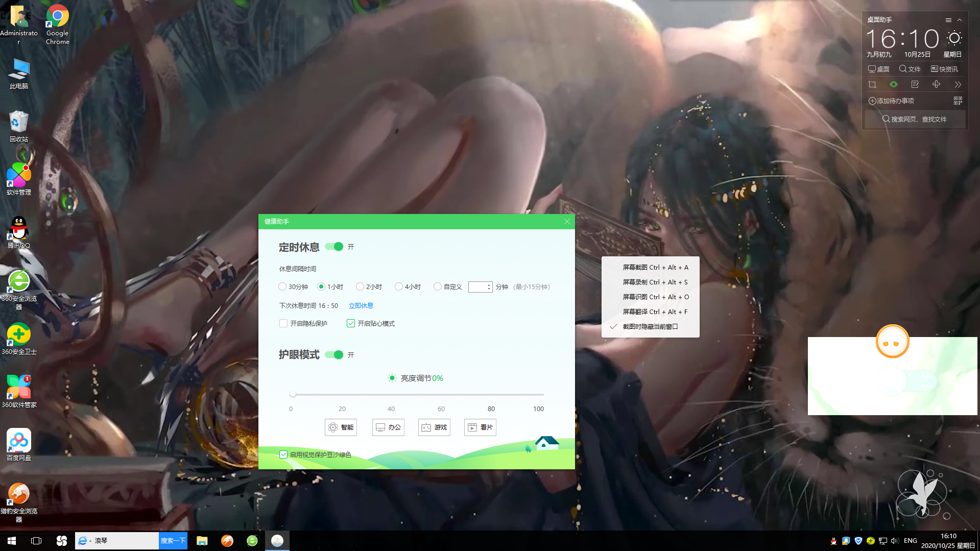Select the 1小时 interval radio button
This screenshot has height=551, width=980.
(321, 287)
